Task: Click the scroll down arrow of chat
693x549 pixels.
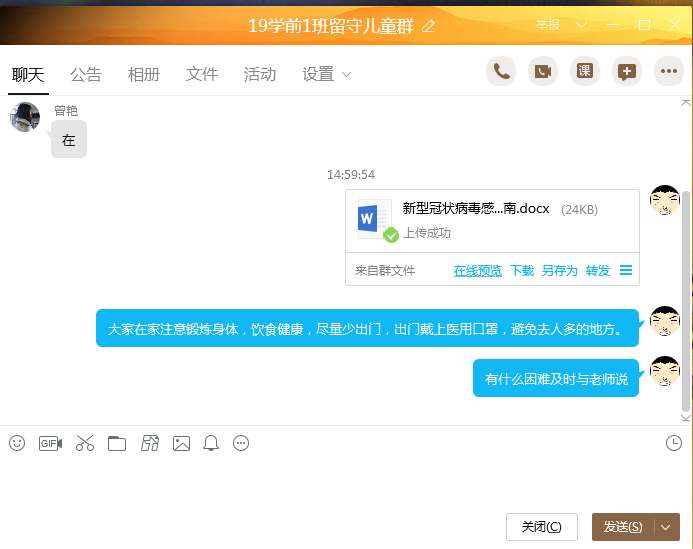Action: pyautogui.click(x=685, y=418)
